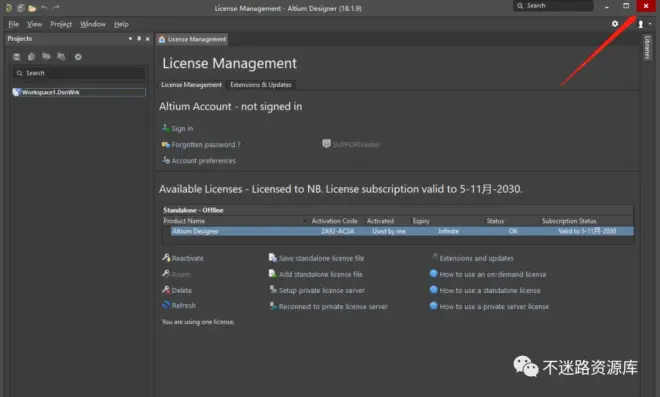
Task: Click the Product Name column header
Action: 184,221
